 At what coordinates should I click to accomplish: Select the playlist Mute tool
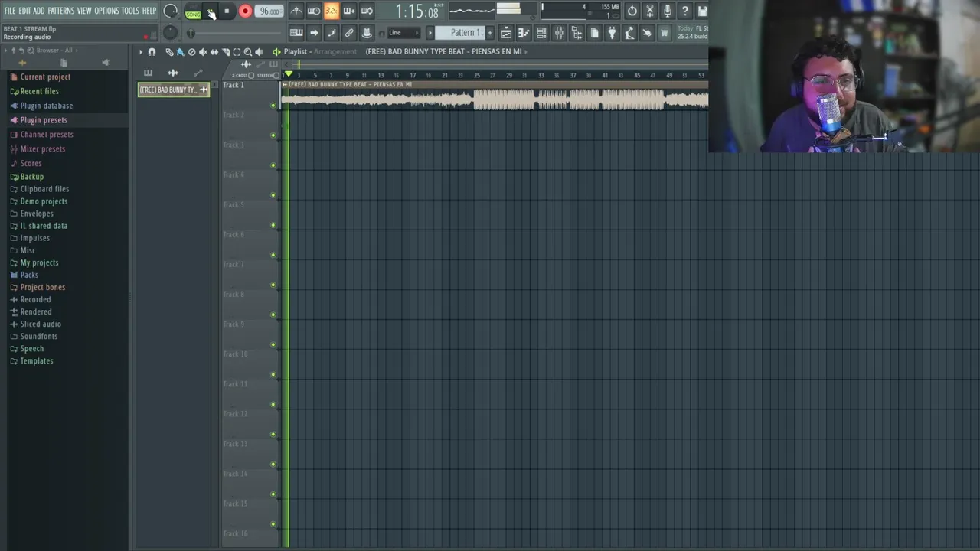(x=203, y=51)
